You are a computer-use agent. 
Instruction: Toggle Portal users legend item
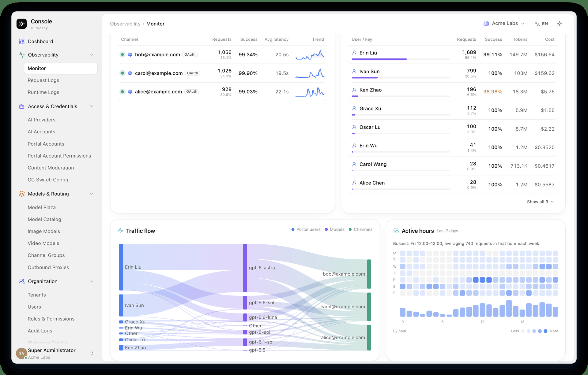pyautogui.click(x=306, y=229)
